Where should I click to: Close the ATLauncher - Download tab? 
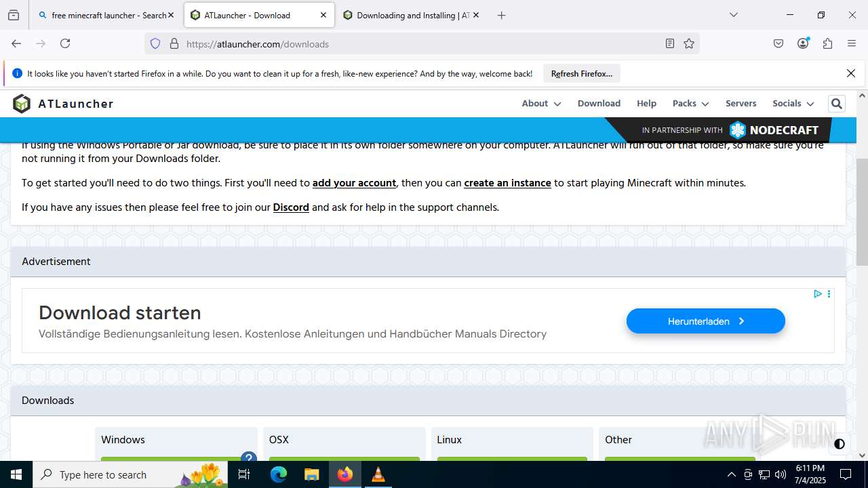click(x=323, y=15)
